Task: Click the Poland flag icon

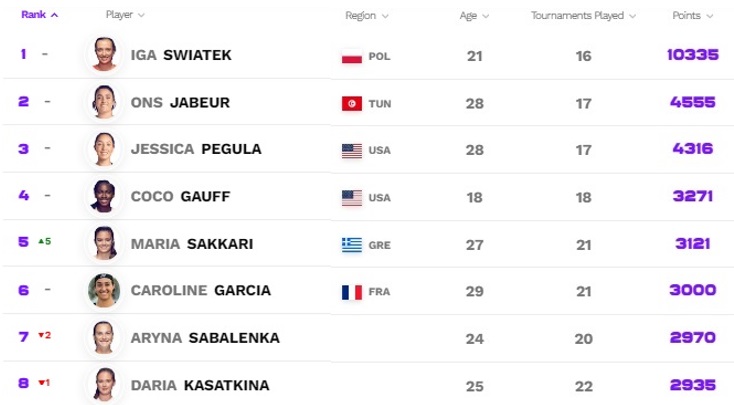Action: [x=352, y=56]
